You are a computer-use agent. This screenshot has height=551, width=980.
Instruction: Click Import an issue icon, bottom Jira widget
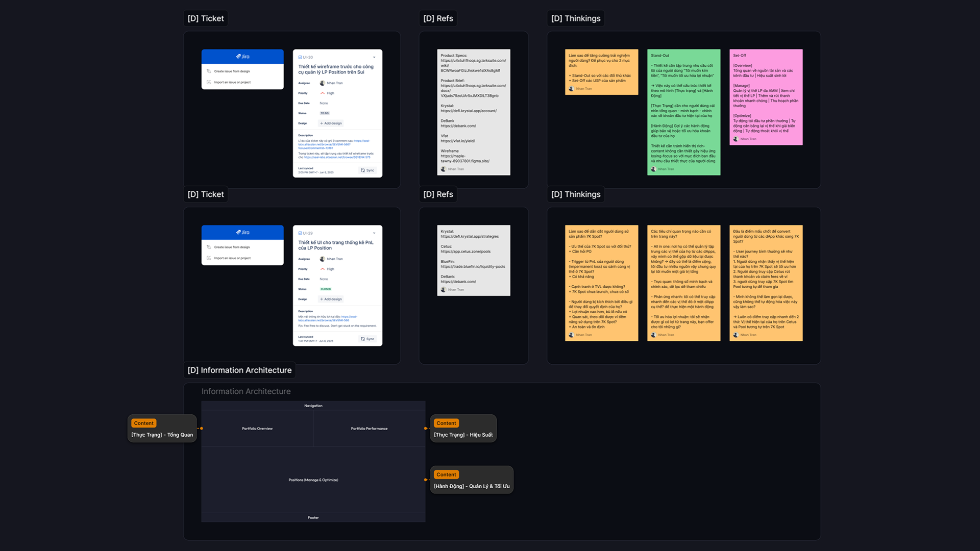click(209, 258)
